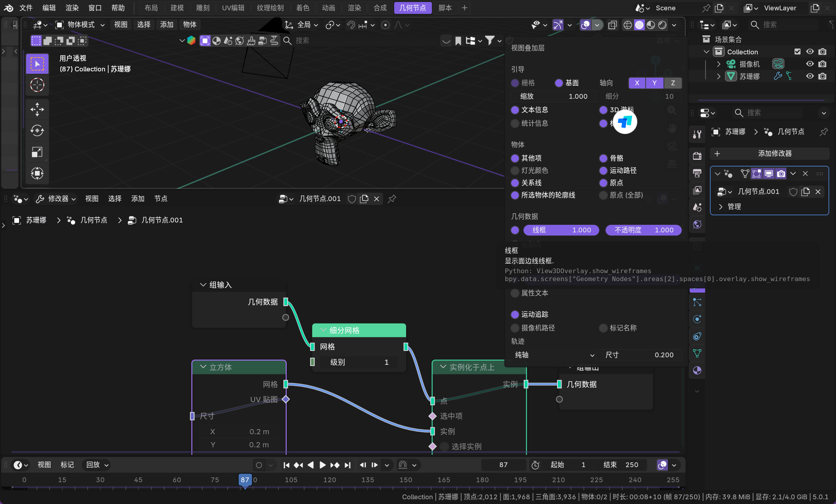Adjust the 不透明度 slider in 几何数据

(x=643, y=230)
